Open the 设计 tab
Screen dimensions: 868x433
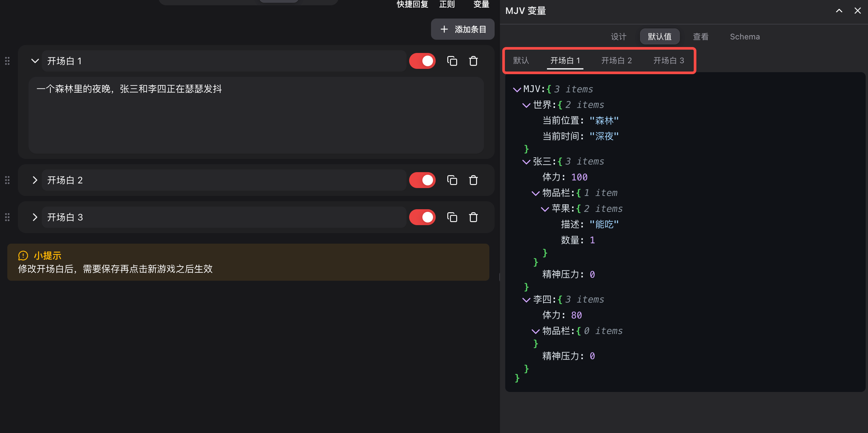click(x=618, y=36)
